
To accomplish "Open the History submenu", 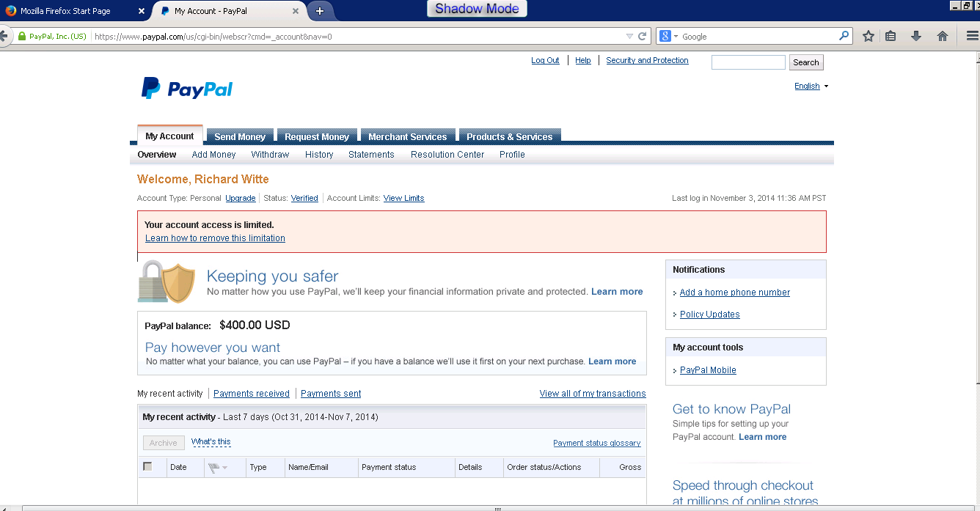I will click(x=319, y=155).
